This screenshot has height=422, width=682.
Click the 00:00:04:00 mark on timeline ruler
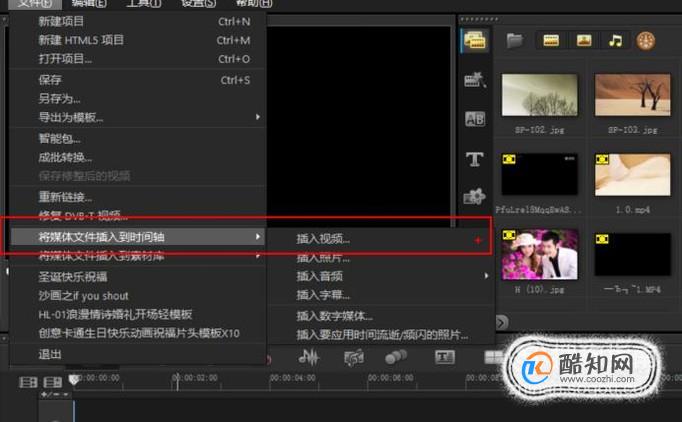292,378
